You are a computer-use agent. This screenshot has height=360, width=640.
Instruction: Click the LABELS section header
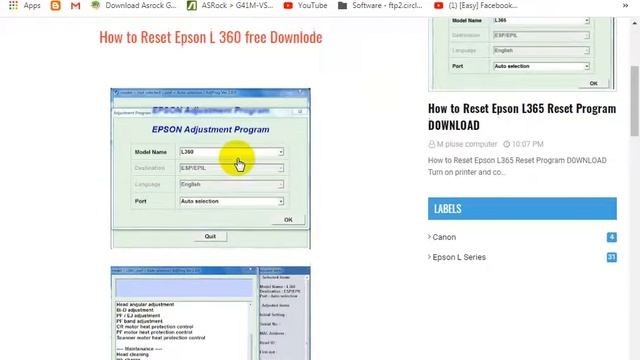[x=522, y=209]
